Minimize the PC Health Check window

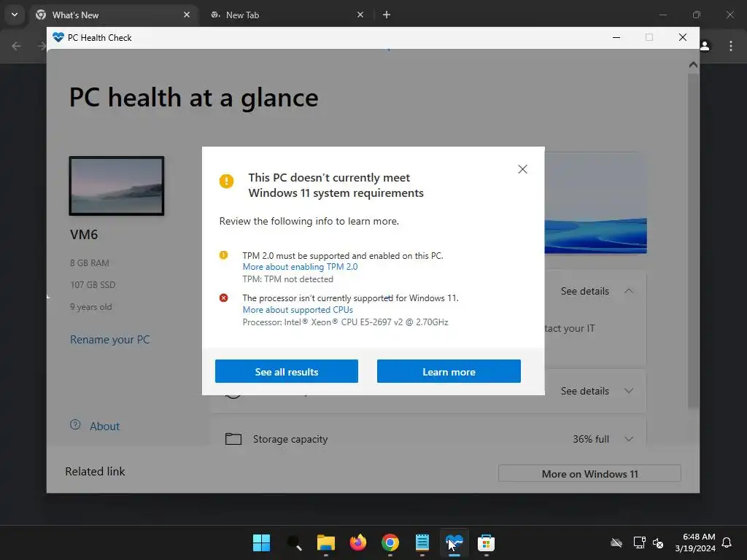pos(616,38)
